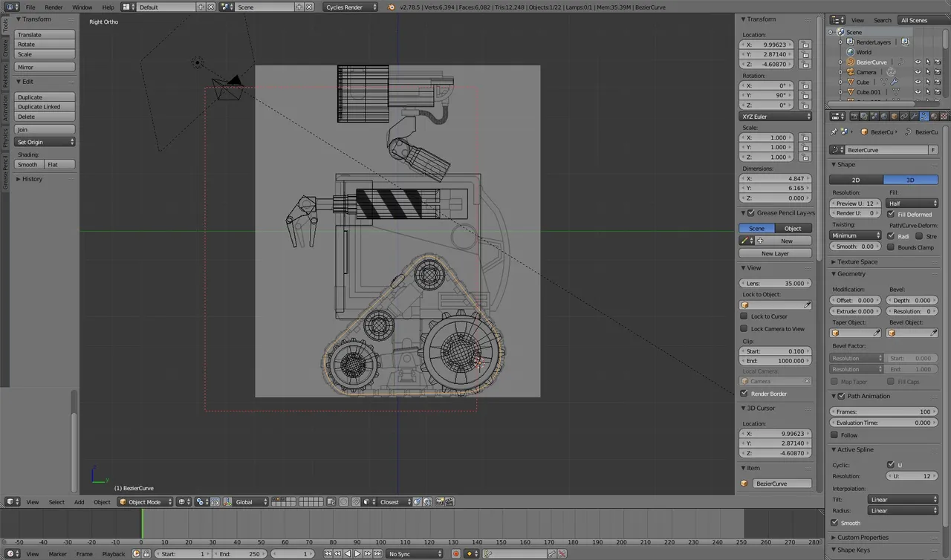The image size is (951, 560).
Task: Click the OpenGL render image camera icon
Action: [x=439, y=502]
